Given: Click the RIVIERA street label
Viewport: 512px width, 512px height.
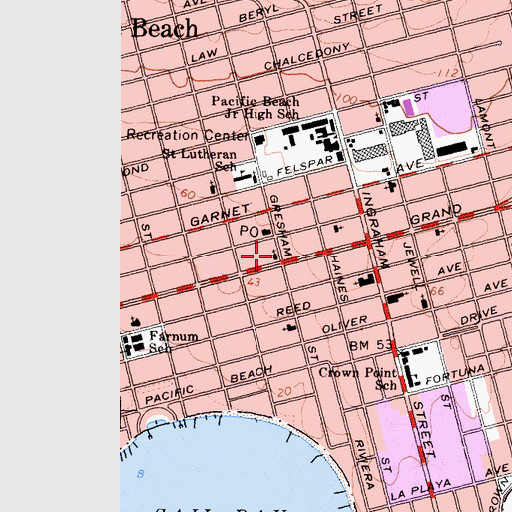Looking at the screenshot, I should click(x=364, y=464).
